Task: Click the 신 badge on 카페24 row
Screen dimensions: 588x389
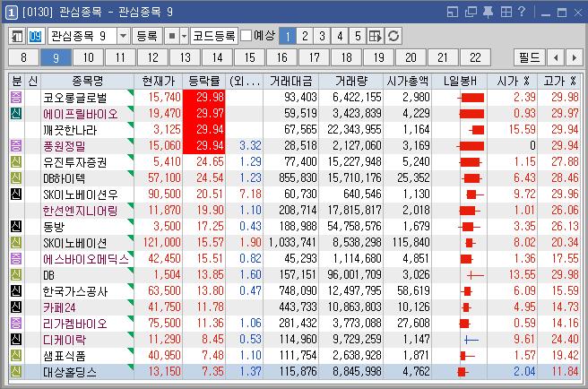Action: 16,307
